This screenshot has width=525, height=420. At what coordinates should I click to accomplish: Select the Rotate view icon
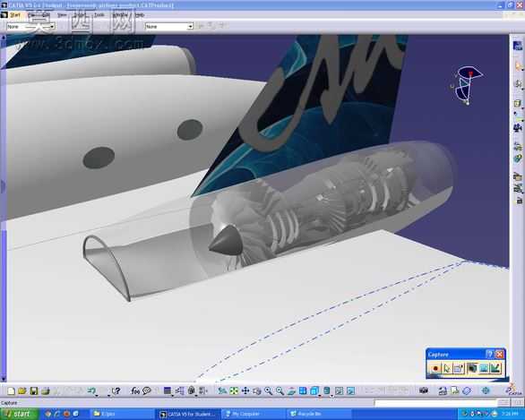tap(257, 390)
